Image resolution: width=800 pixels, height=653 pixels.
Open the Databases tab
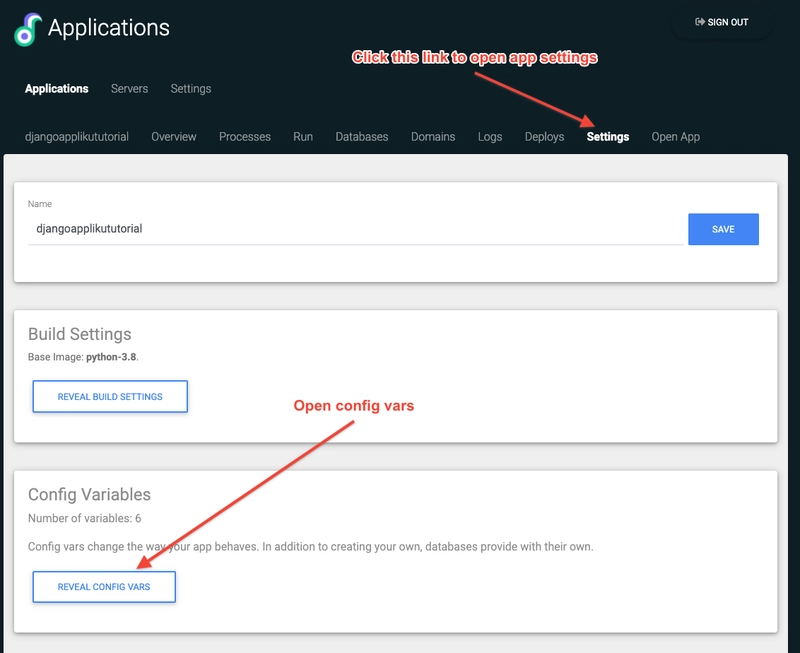[362, 137]
